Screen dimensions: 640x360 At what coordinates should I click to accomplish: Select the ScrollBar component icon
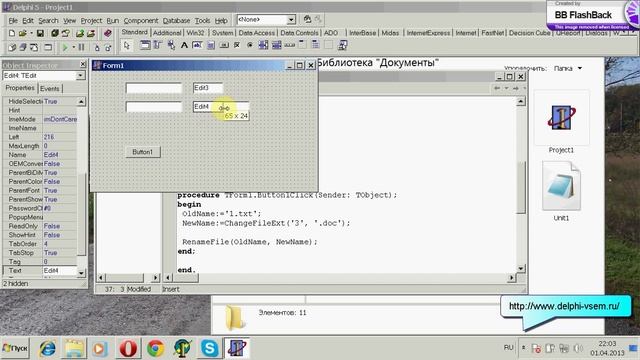tap(289, 45)
